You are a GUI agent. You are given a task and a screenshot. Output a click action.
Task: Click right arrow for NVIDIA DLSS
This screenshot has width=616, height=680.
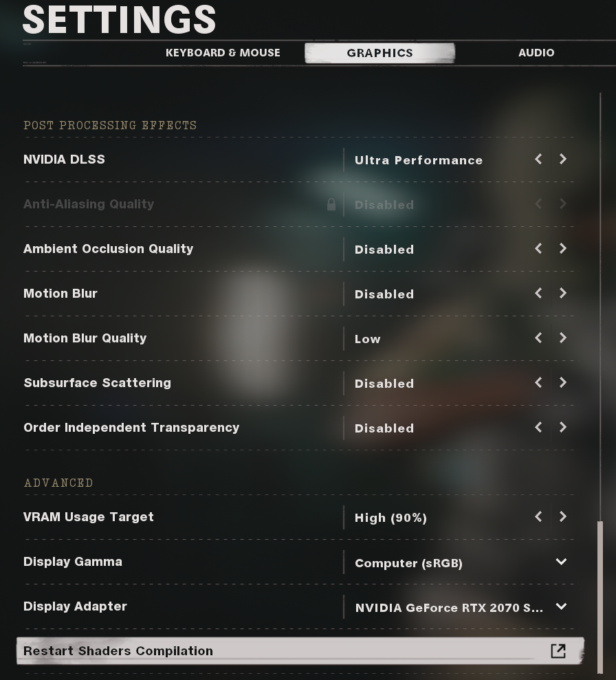(x=562, y=159)
